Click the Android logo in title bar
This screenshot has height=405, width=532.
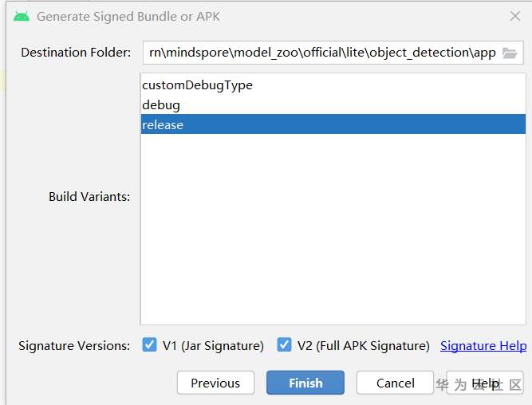tap(22, 16)
